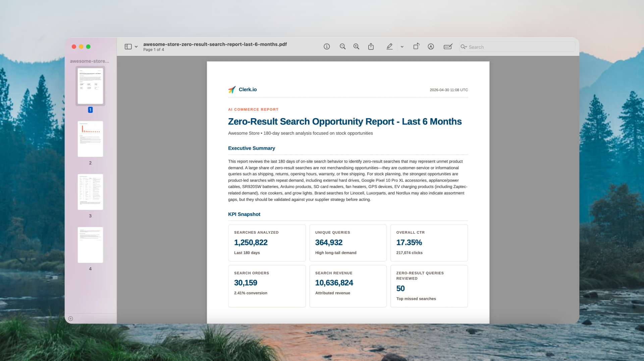Zoom in on the PDF page
The height and width of the screenshot is (361, 644).
click(x=356, y=47)
